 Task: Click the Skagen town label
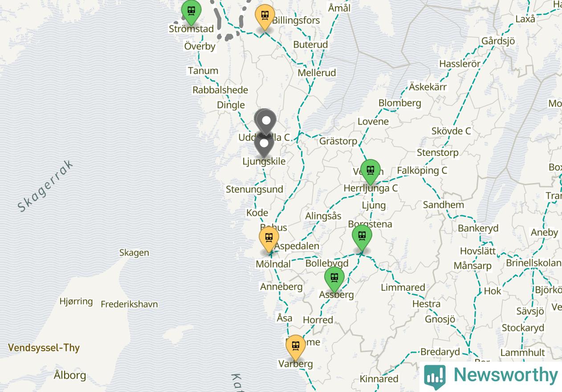coord(134,253)
